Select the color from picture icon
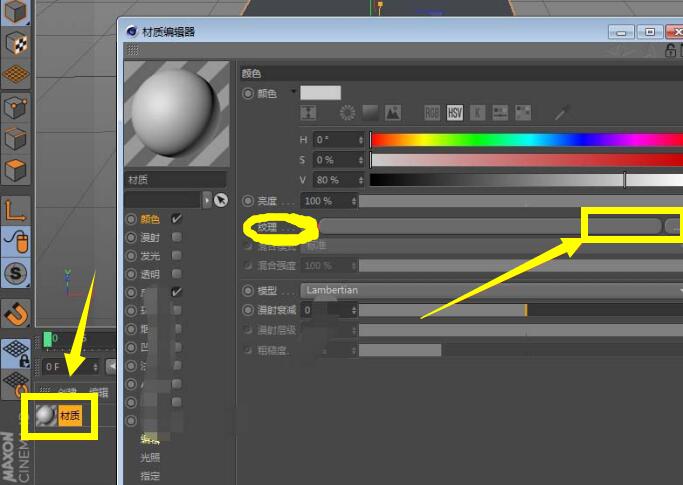This screenshot has width=683, height=485. click(393, 113)
